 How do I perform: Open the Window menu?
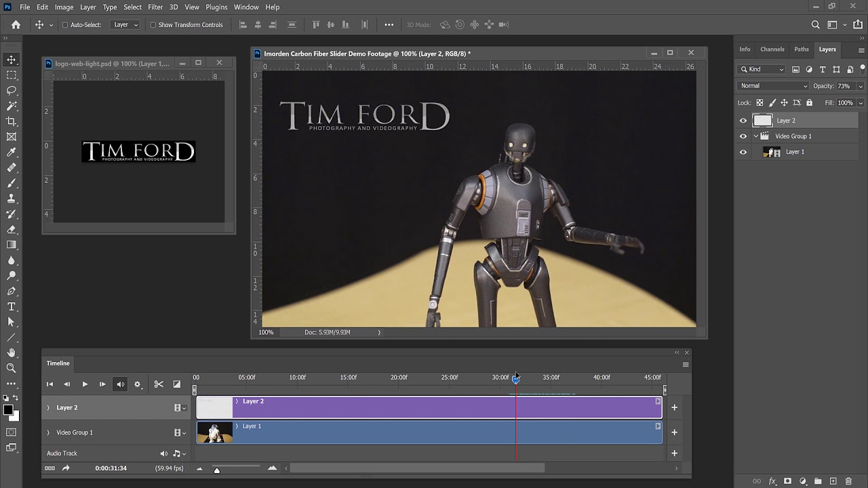tap(246, 7)
